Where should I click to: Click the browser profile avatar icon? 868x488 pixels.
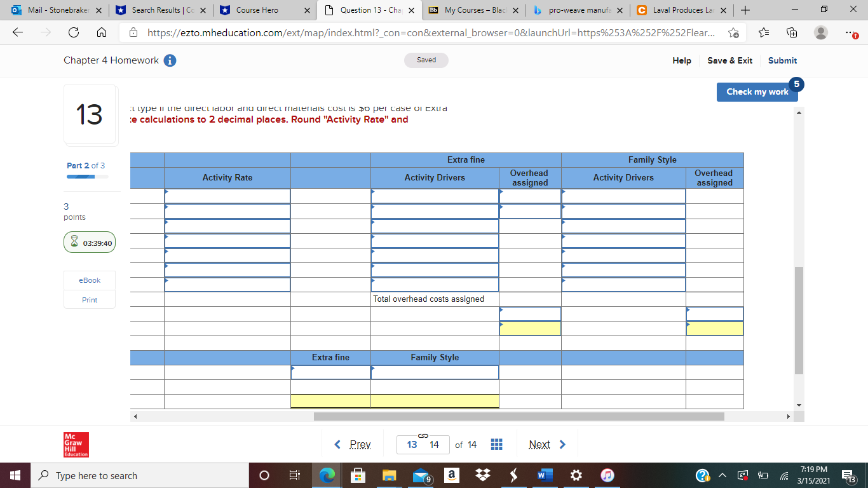[822, 32]
